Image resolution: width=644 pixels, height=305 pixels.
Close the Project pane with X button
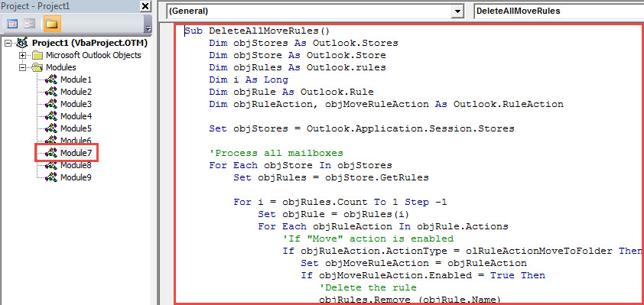click(x=145, y=6)
